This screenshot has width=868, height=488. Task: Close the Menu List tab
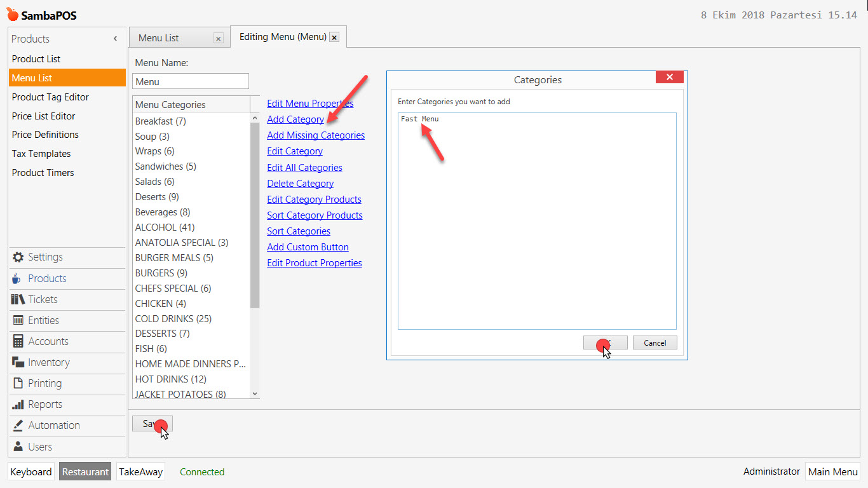pos(219,39)
